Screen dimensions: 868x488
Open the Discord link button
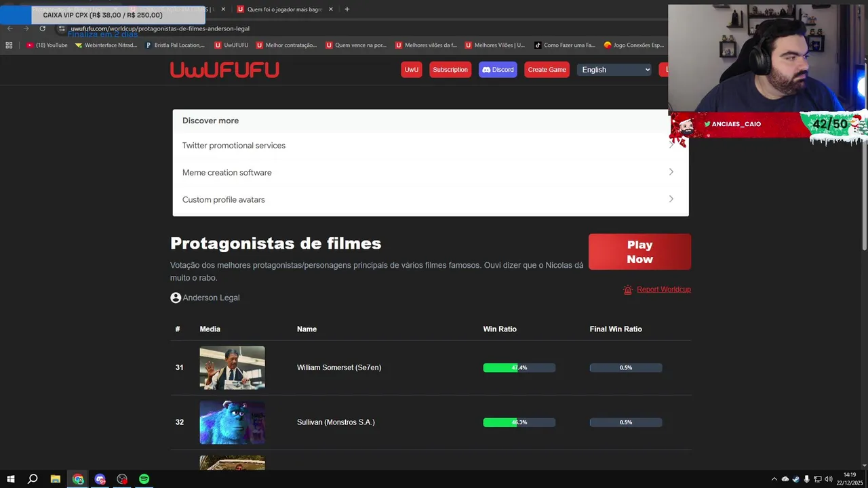click(498, 70)
